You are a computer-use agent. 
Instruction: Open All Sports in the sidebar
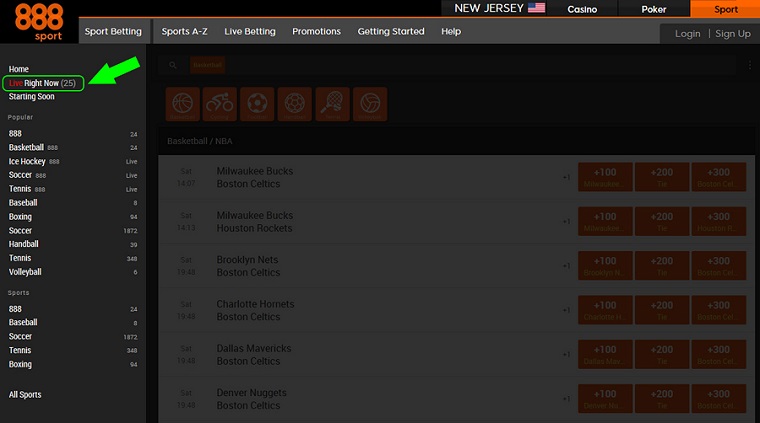[25, 395]
